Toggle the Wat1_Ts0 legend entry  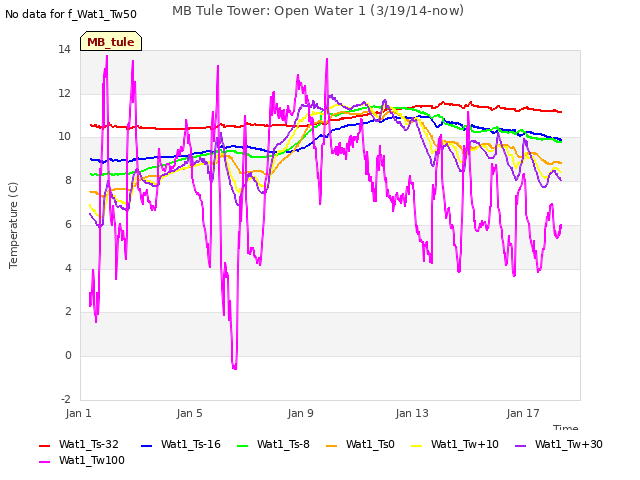click(360, 444)
